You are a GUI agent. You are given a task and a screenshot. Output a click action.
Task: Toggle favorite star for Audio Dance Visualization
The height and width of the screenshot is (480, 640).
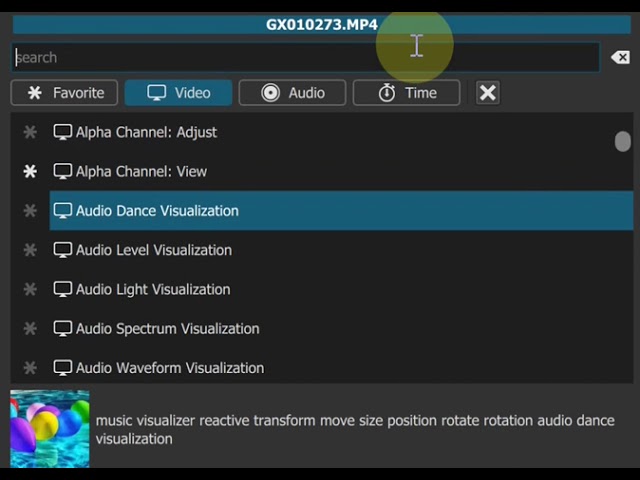click(x=30, y=211)
